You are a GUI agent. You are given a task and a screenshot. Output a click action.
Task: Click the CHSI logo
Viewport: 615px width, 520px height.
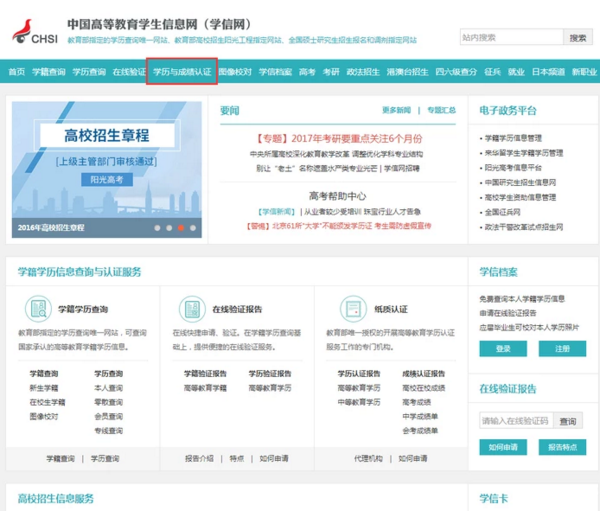(34, 30)
